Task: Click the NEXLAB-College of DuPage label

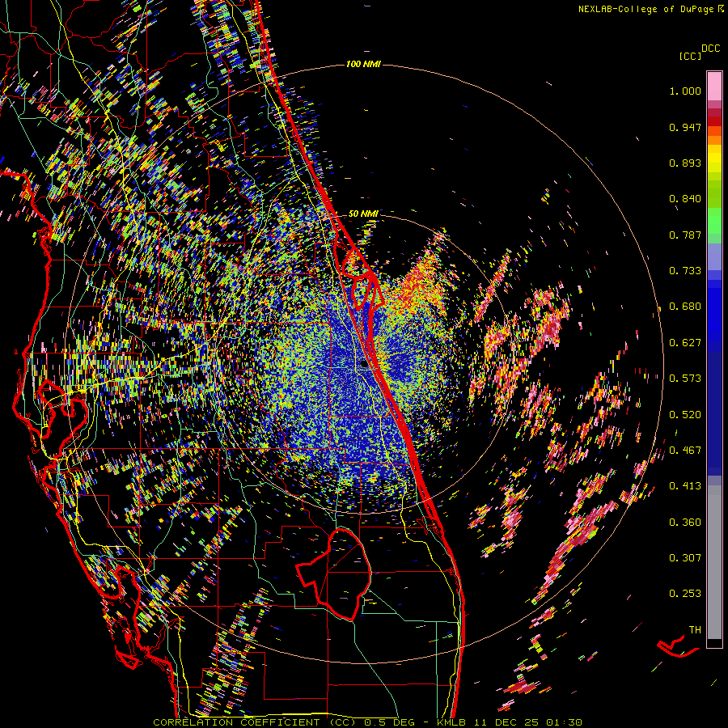Action: pos(645,9)
